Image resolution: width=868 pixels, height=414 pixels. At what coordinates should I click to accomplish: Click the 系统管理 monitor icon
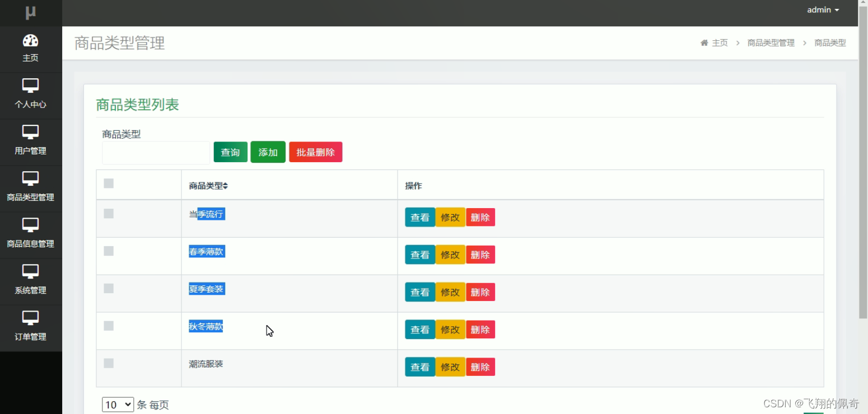(x=30, y=272)
